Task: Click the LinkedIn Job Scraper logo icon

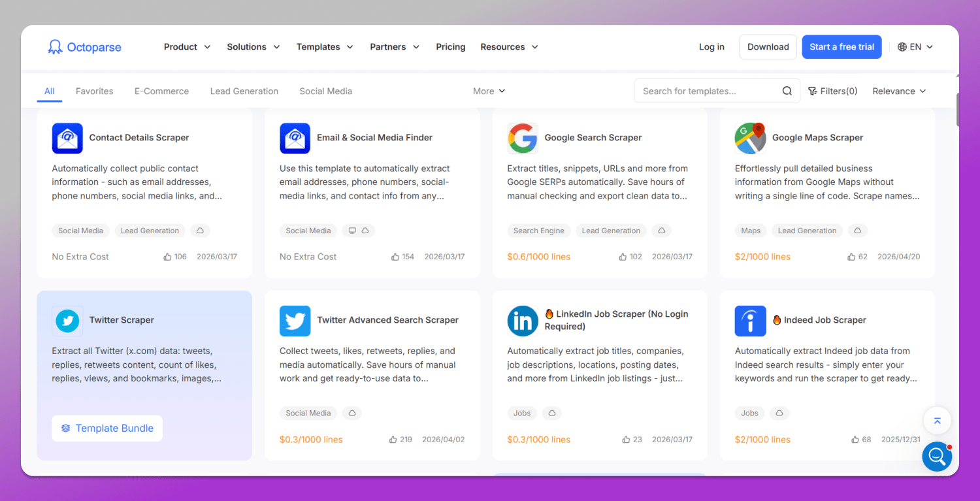Action: (x=523, y=321)
